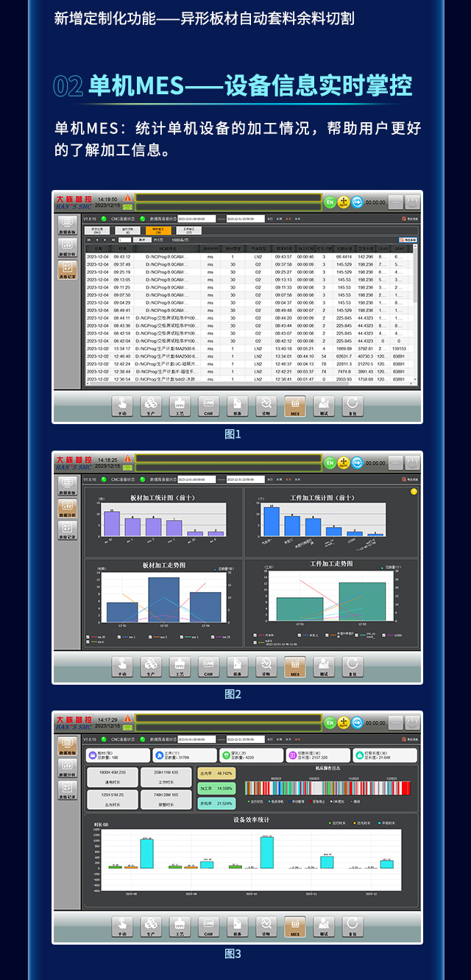Image resolution: width=471 pixels, height=980 pixels.
Task: Toggle 总数量 legend in 板材加工走势图 chart
Action: point(221,568)
